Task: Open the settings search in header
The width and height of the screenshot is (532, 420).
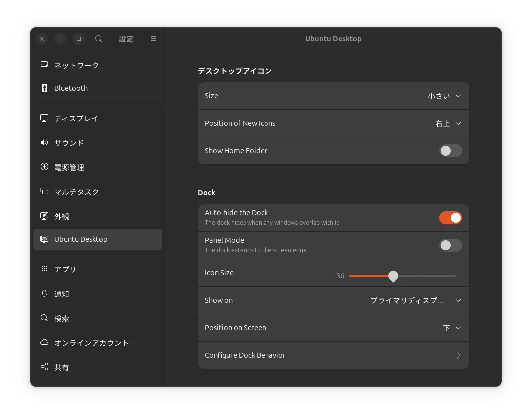Action: tap(98, 39)
